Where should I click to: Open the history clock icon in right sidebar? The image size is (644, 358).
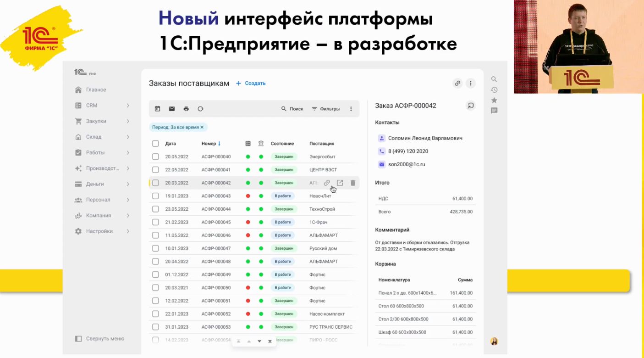click(x=494, y=89)
